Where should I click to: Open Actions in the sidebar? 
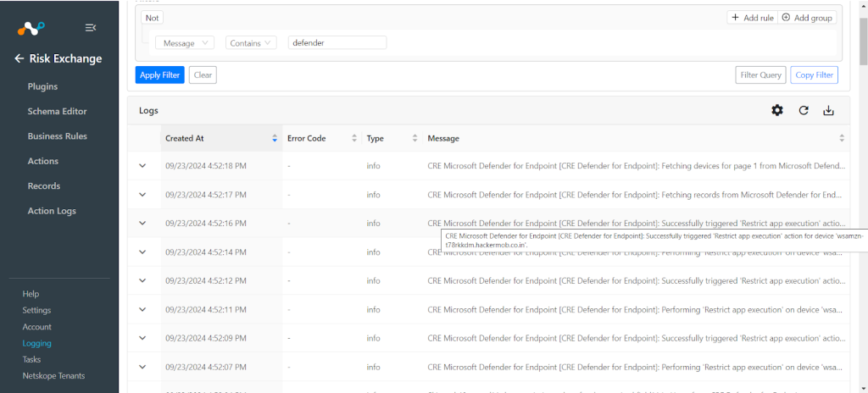tap(42, 161)
